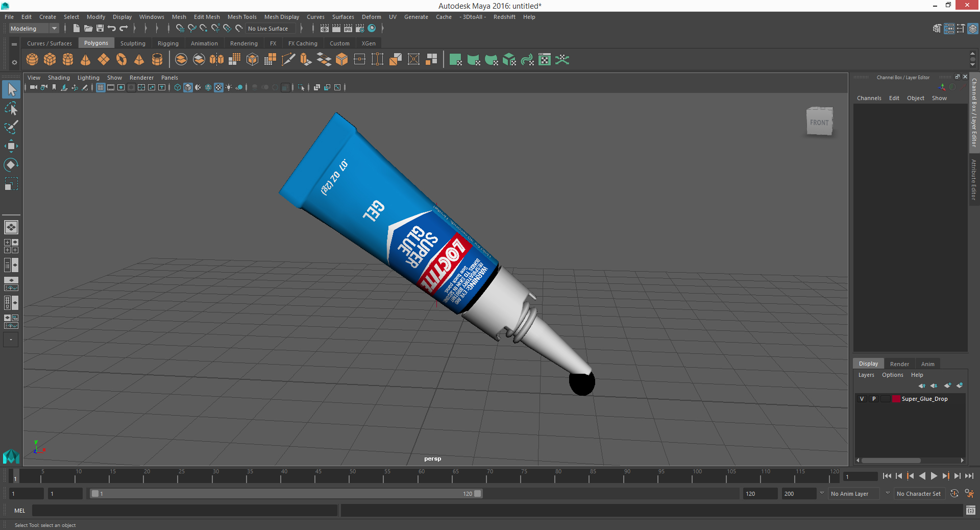Switch to the Rigging shelf tab
Screen dimensions: 980x530
pos(168,43)
